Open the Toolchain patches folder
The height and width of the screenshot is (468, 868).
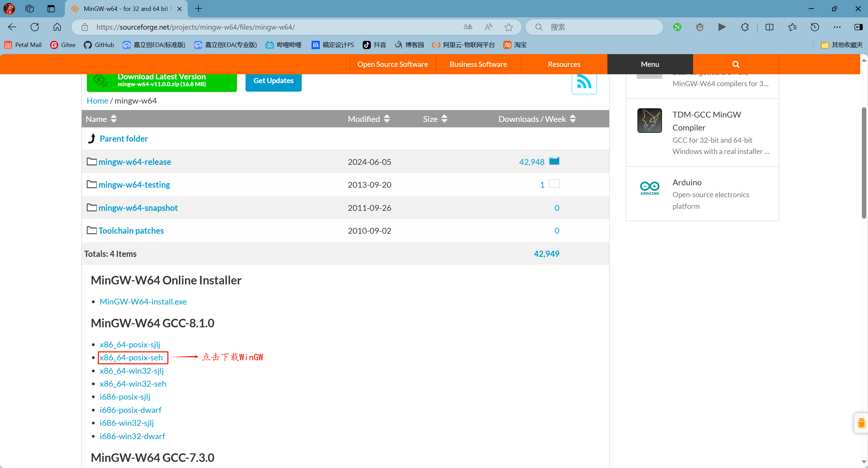tap(131, 231)
